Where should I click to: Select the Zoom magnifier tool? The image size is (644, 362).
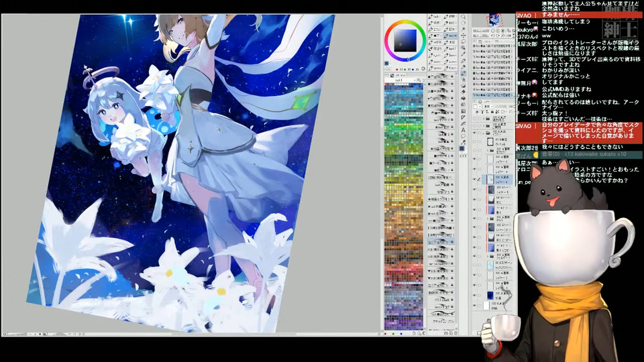tap(464, 17)
